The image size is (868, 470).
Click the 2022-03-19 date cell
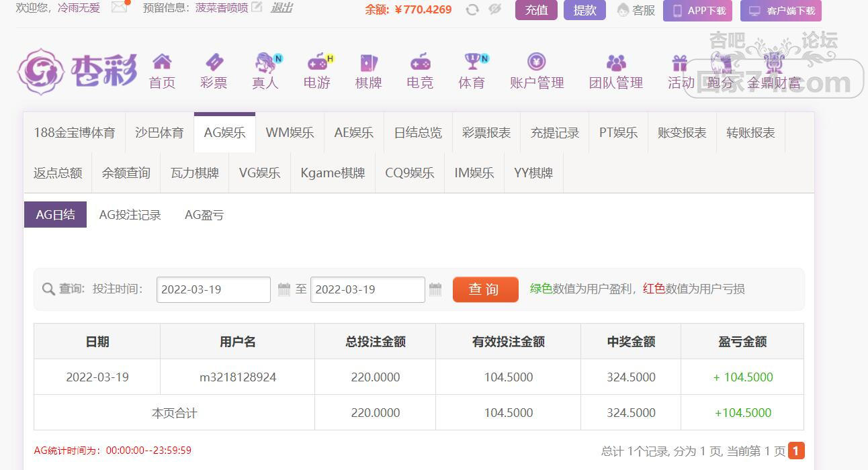(97, 377)
